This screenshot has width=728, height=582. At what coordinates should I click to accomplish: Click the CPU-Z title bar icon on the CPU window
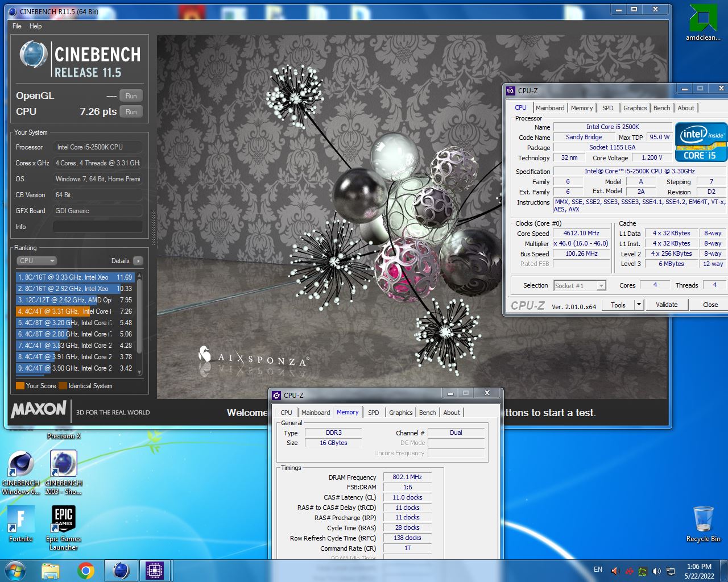[511, 90]
